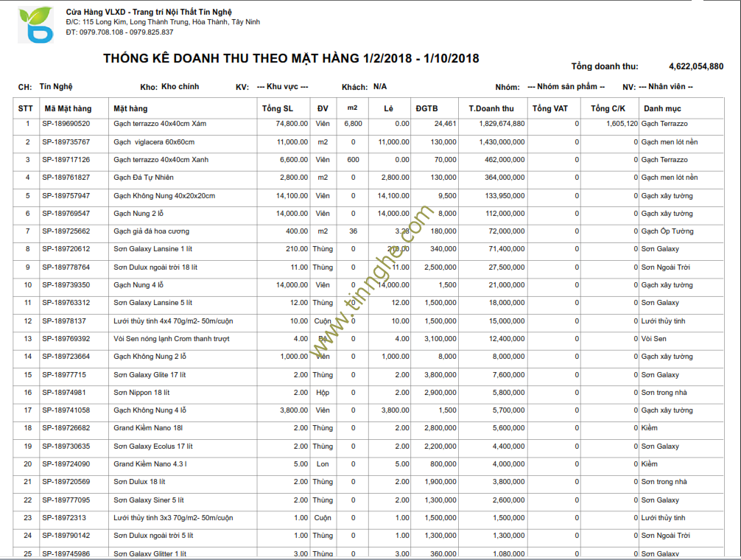Viewport: 741px width, 560px height.
Task: Click the item Gạch Không Nung 2 lỗ
Action: 150,357
